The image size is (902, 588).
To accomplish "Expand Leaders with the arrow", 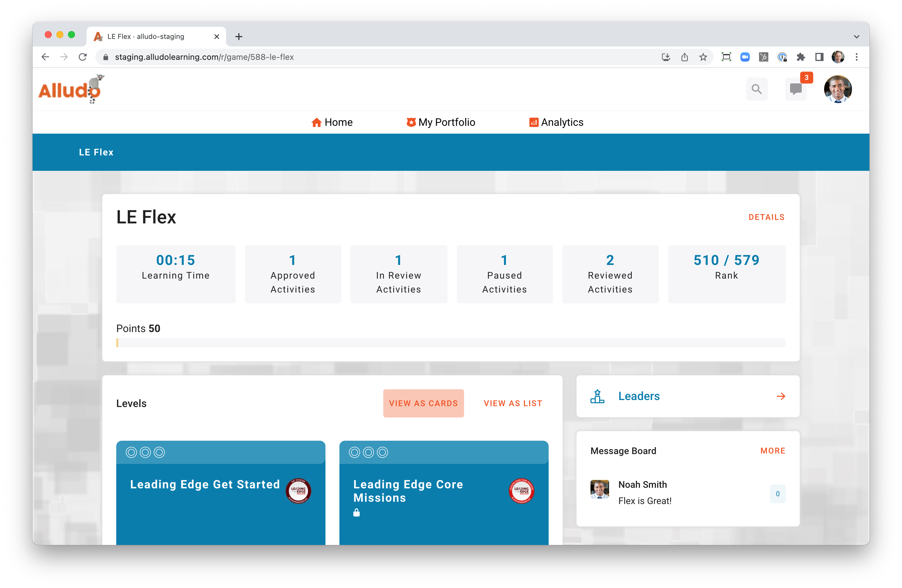I will point(781,396).
